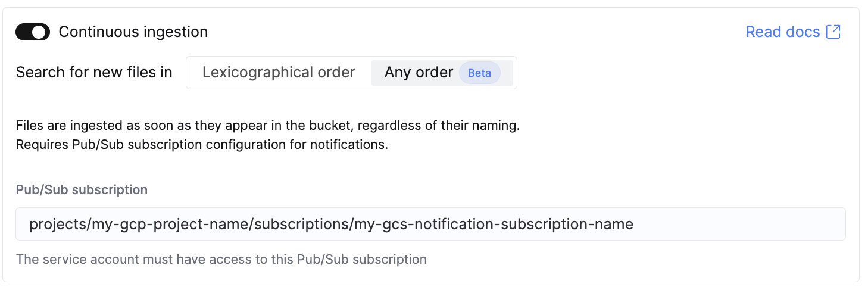Click the Beta badge
The height and width of the screenshot is (293, 868).
pos(479,73)
